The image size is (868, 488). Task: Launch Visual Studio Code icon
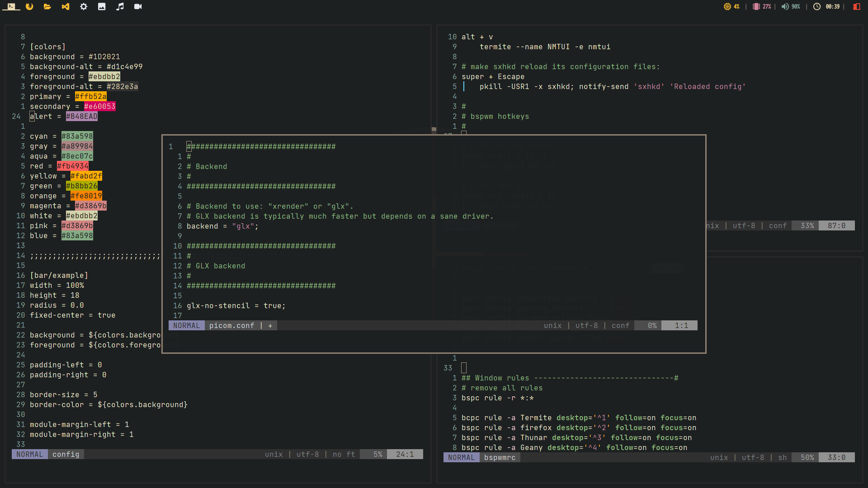pos(66,7)
